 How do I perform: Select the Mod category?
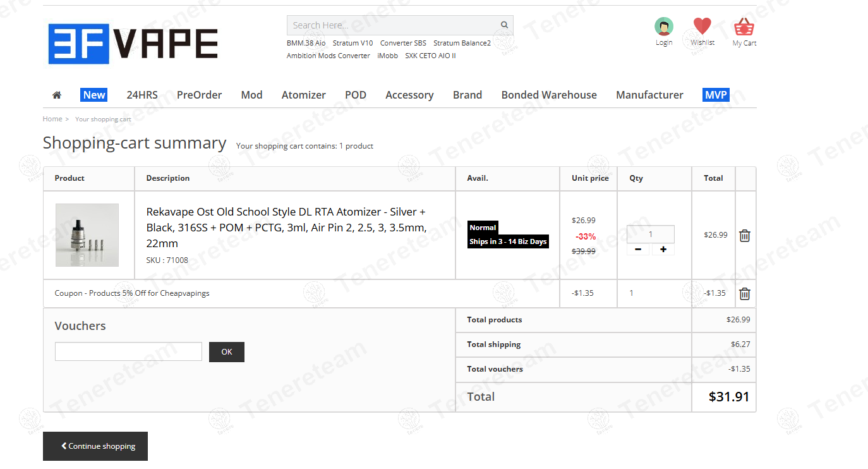(251, 95)
